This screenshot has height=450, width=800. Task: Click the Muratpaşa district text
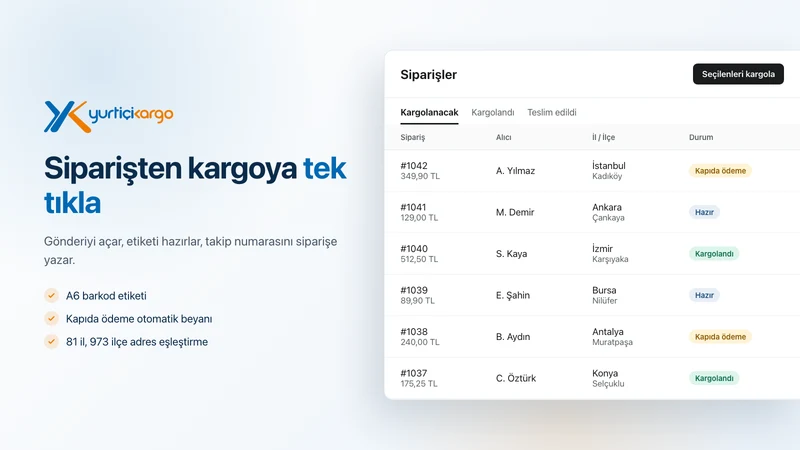[x=612, y=342]
